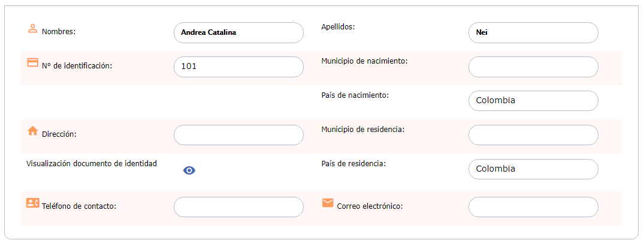This screenshot has height=243, width=644.
Task: Click the Nº de identificación field
Action: pos(238,67)
